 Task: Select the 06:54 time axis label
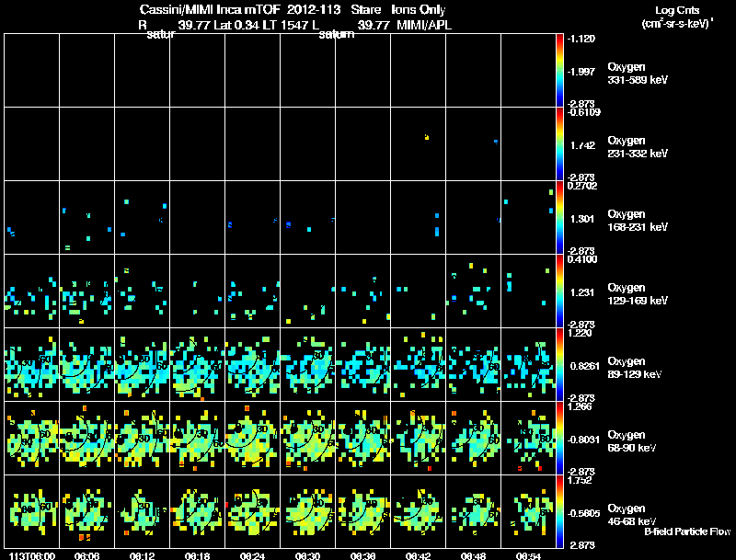(528, 555)
